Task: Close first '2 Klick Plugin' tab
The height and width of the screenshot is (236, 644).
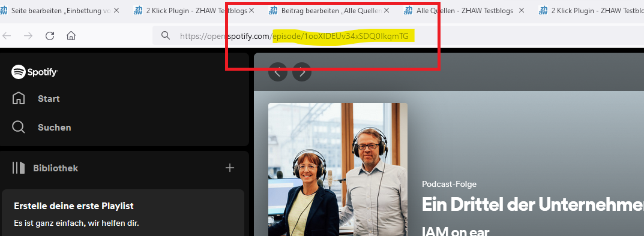Action: (x=251, y=11)
